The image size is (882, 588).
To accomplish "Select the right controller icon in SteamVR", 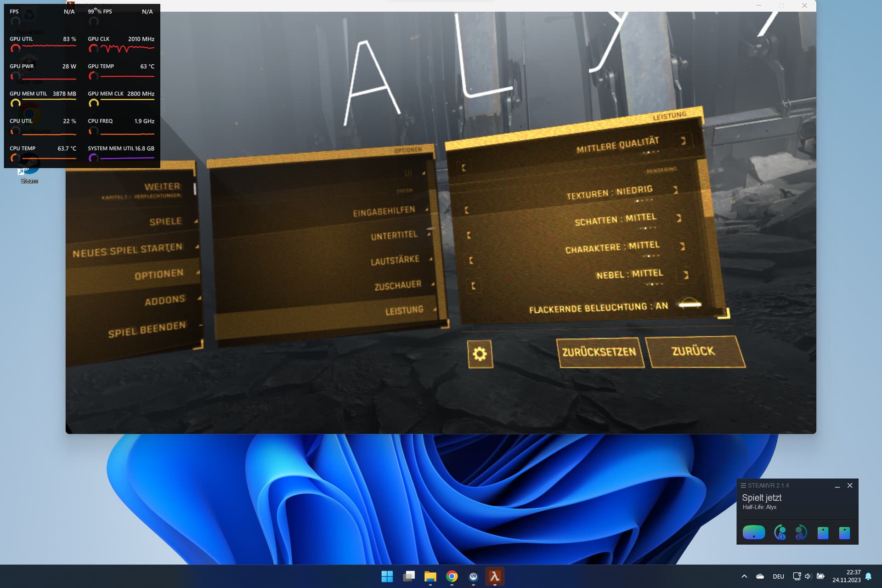I will 801,531.
